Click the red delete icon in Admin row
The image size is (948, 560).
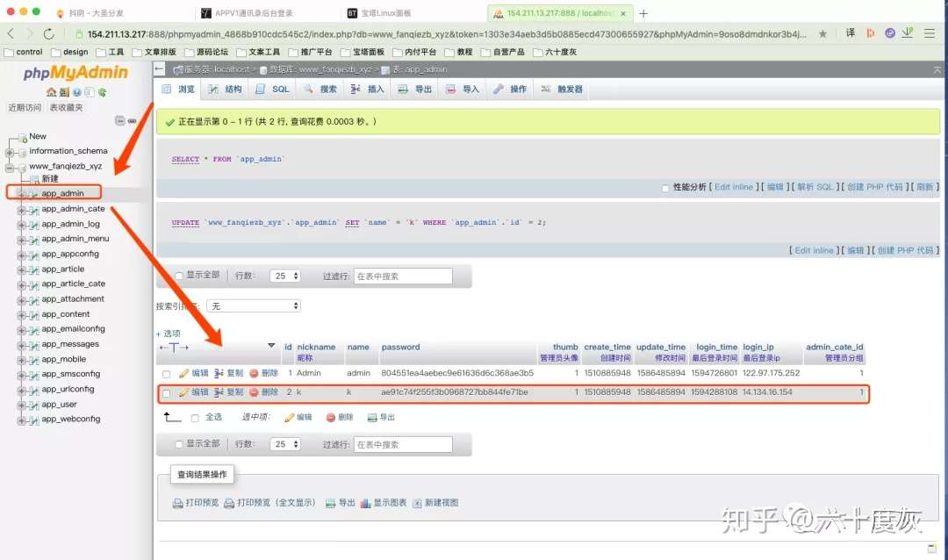point(254,373)
